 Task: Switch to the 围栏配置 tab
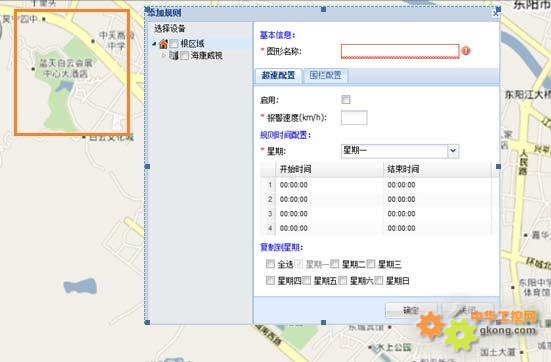[x=325, y=75]
